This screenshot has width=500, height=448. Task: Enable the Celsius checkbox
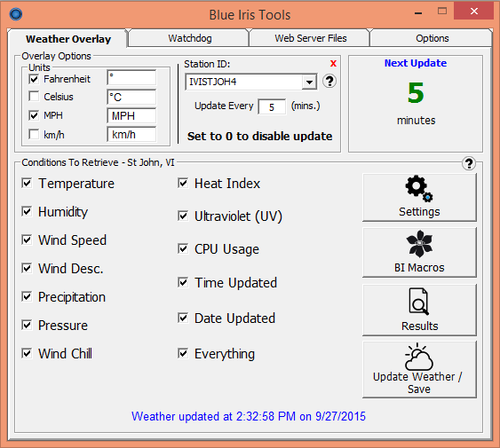click(x=34, y=96)
